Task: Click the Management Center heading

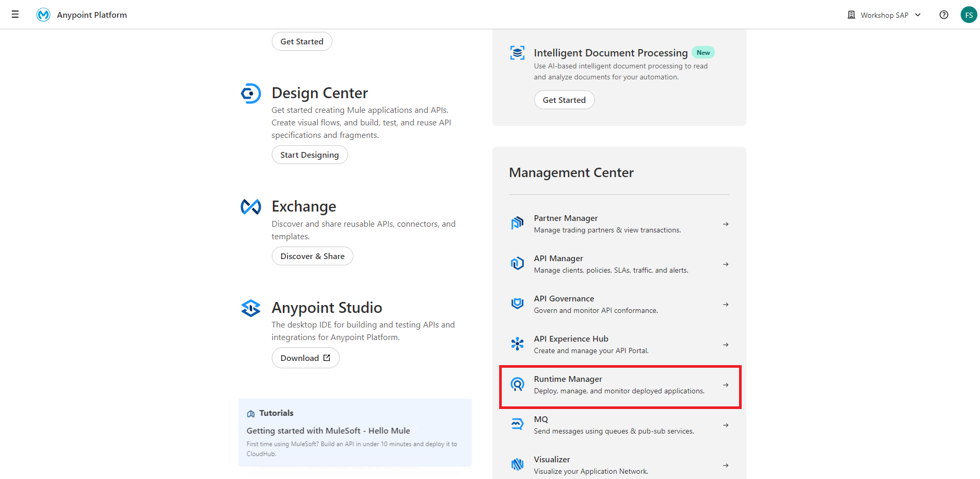Action: [x=571, y=172]
